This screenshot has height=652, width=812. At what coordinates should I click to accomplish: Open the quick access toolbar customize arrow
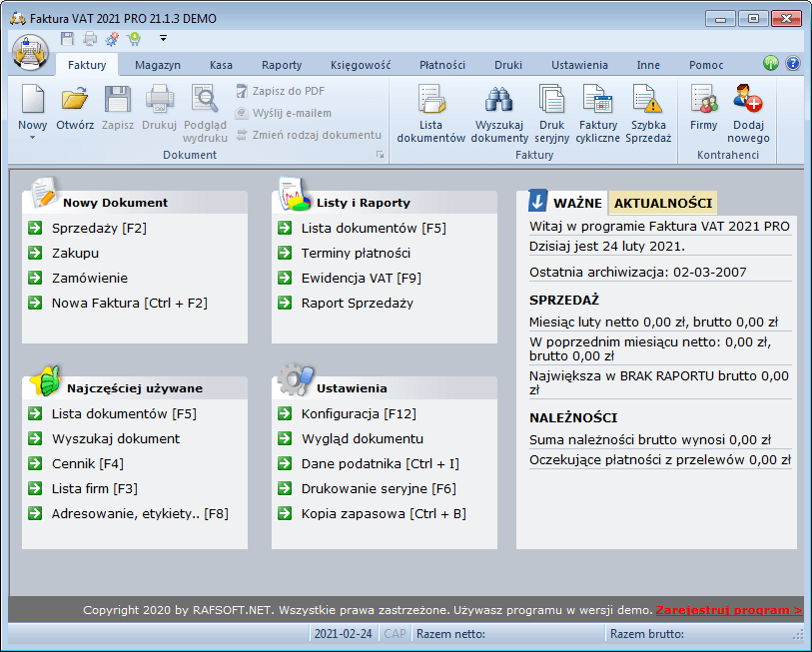pos(163,39)
